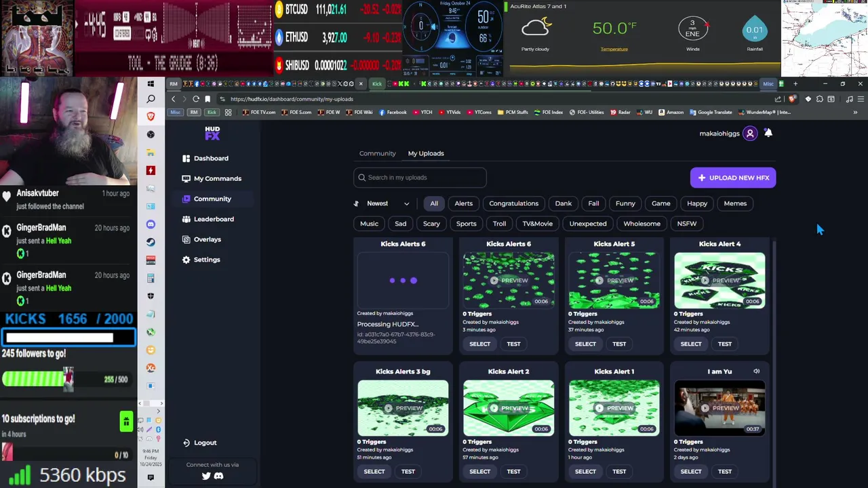Select the Scary category filter
Screen dimensions: 868x488
(431, 224)
